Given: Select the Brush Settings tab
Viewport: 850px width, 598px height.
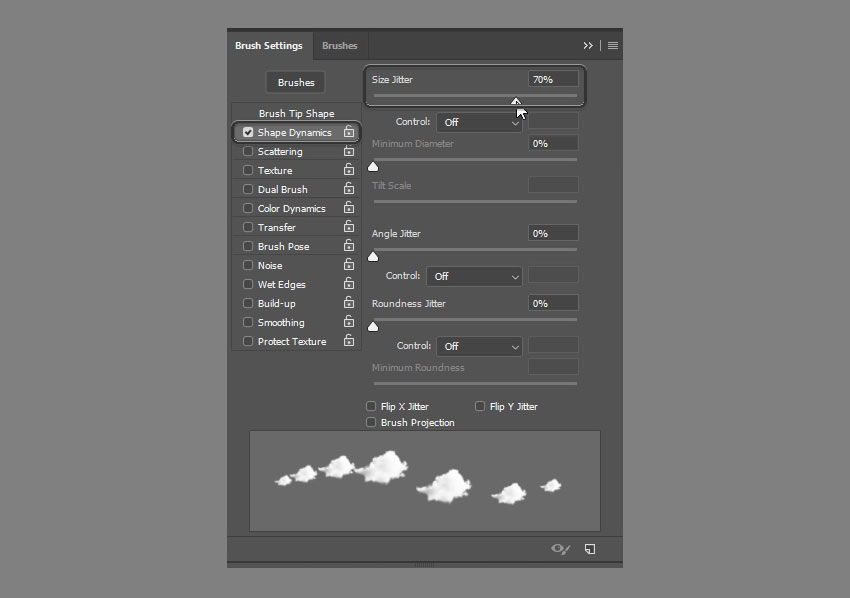Looking at the screenshot, I should [x=268, y=46].
